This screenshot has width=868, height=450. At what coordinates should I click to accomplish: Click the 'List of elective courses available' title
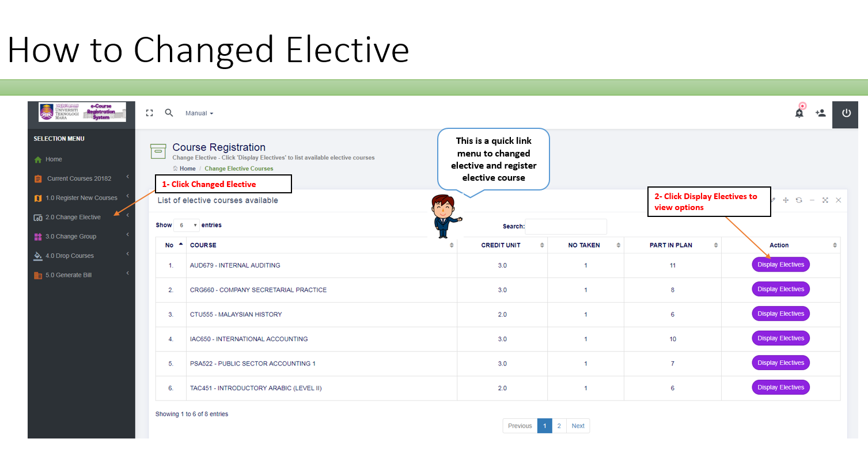(218, 201)
